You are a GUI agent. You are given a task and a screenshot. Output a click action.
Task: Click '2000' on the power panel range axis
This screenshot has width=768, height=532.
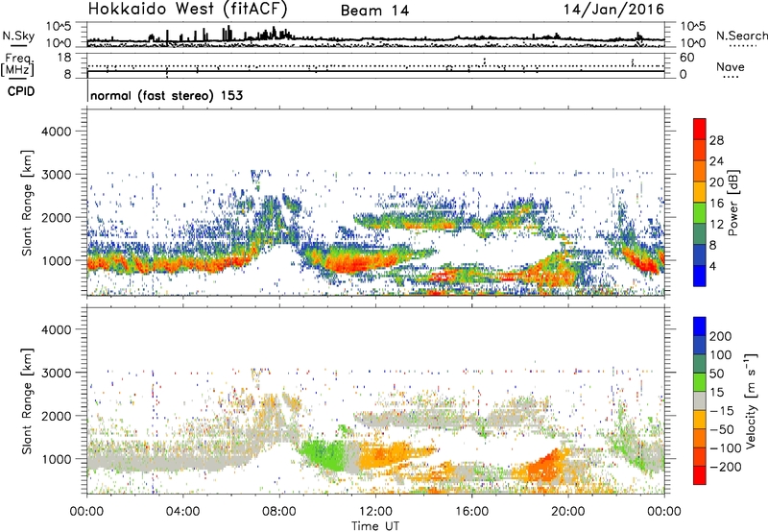[57, 217]
